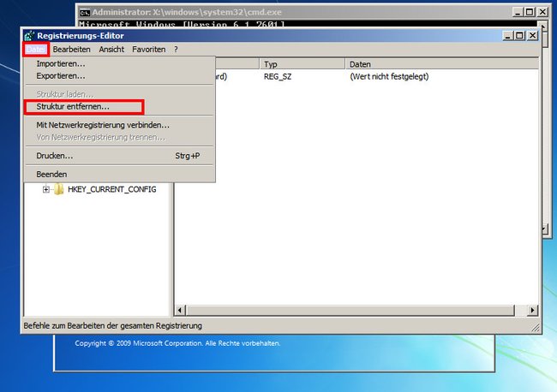Choose Drucken... in the Datei menu
Image resolution: width=557 pixels, height=392 pixels.
click(x=119, y=156)
